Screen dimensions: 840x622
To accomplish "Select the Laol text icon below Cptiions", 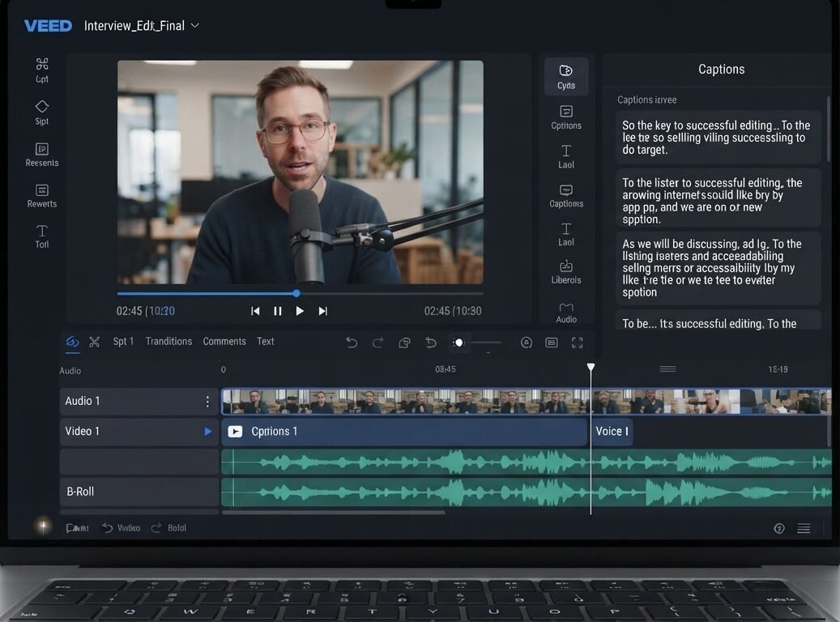I will click(x=565, y=156).
